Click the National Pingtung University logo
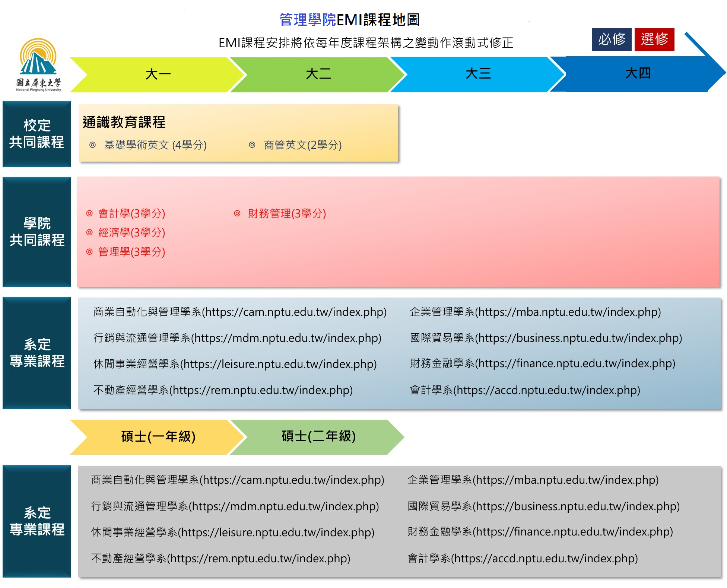This screenshot has width=727, height=588. [38, 65]
